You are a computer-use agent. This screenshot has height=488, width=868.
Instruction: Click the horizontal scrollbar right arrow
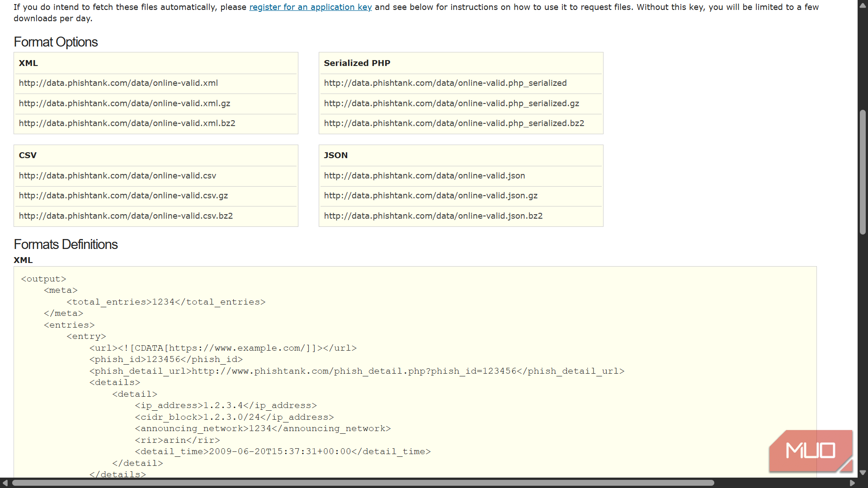(852, 483)
